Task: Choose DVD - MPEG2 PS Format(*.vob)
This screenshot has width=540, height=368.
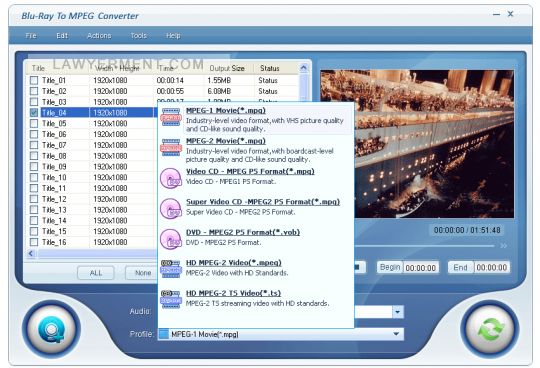Action: [243, 232]
